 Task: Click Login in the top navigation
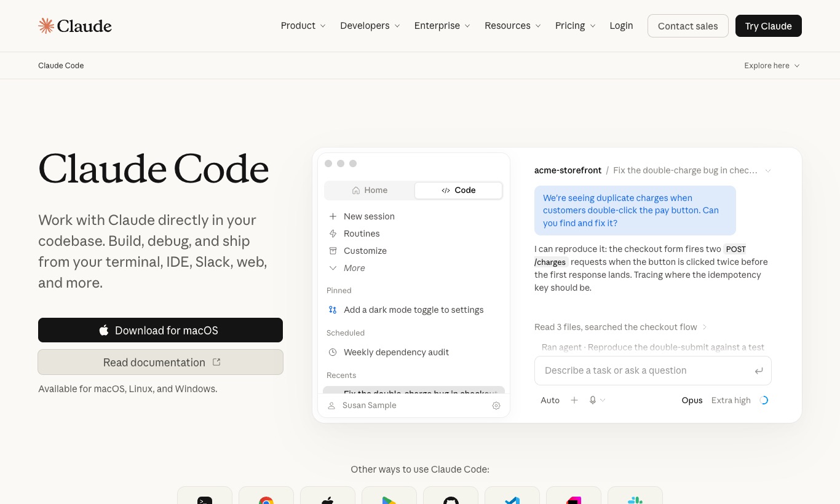click(x=621, y=26)
